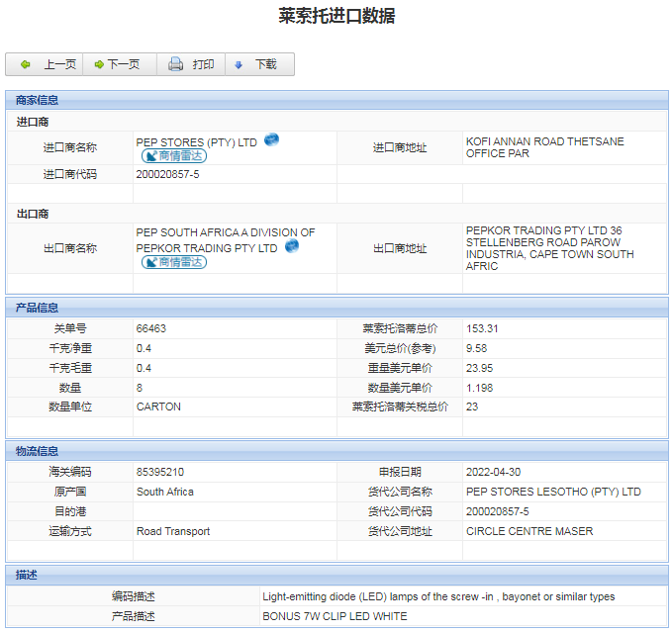
Task: Click transport mode Road Transport
Action: click(x=173, y=531)
